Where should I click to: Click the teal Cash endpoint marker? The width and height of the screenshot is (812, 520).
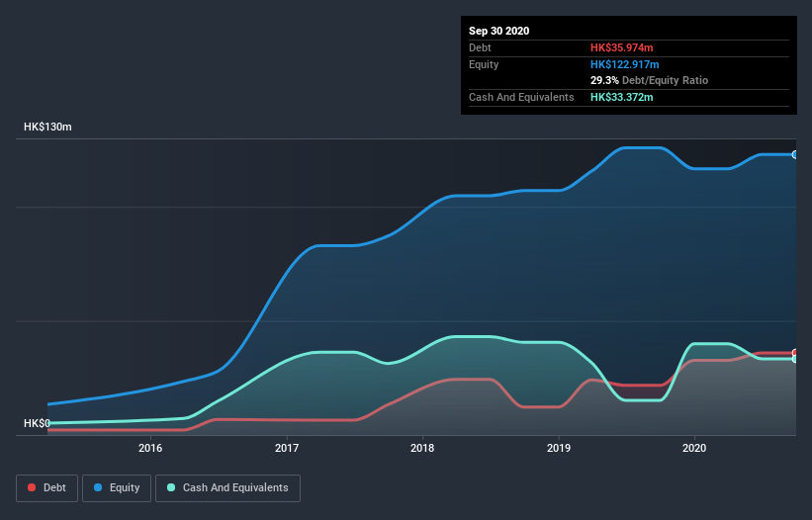tap(795, 359)
